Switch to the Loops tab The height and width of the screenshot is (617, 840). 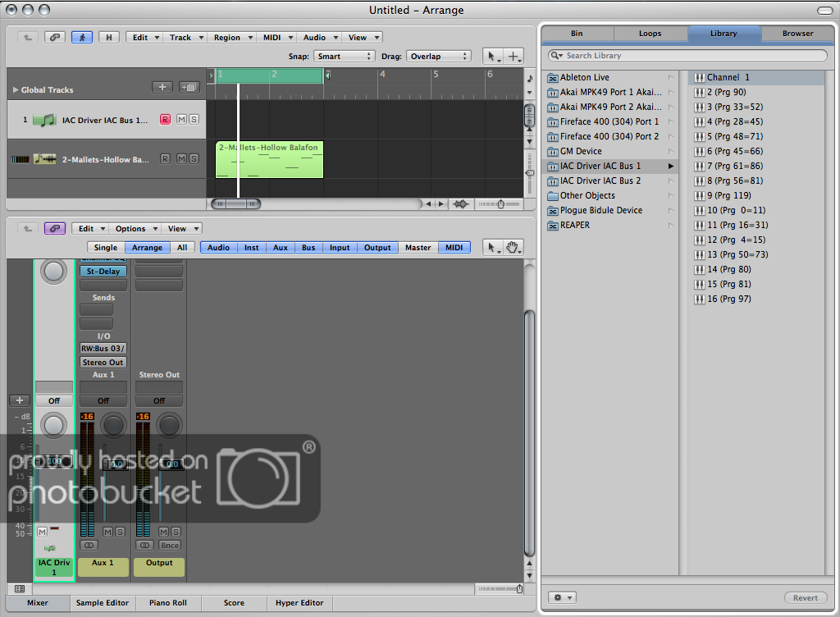point(650,34)
